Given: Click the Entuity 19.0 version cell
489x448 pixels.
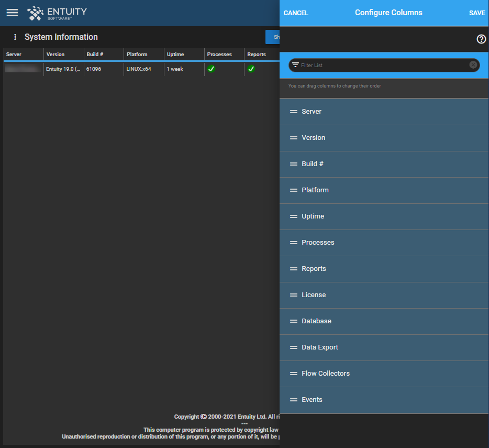Looking at the screenshot, I should [x=63, y=69].
